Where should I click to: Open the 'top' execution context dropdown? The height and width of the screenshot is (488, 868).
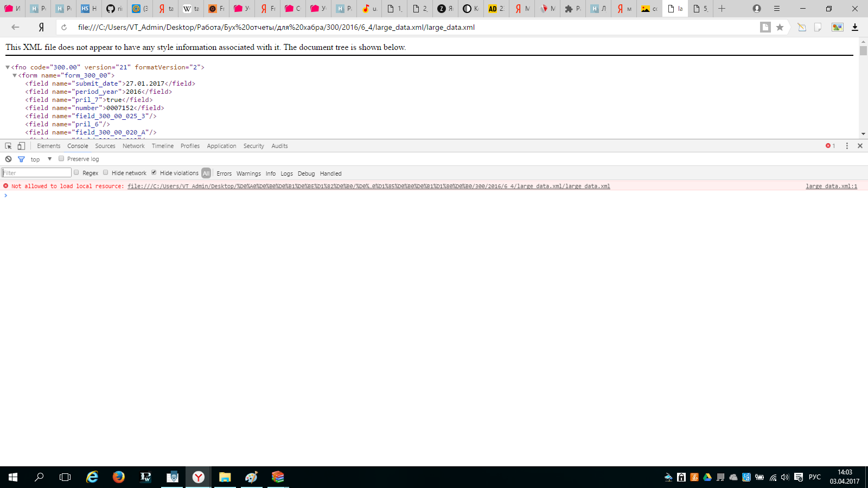click(x=41, y=159)
